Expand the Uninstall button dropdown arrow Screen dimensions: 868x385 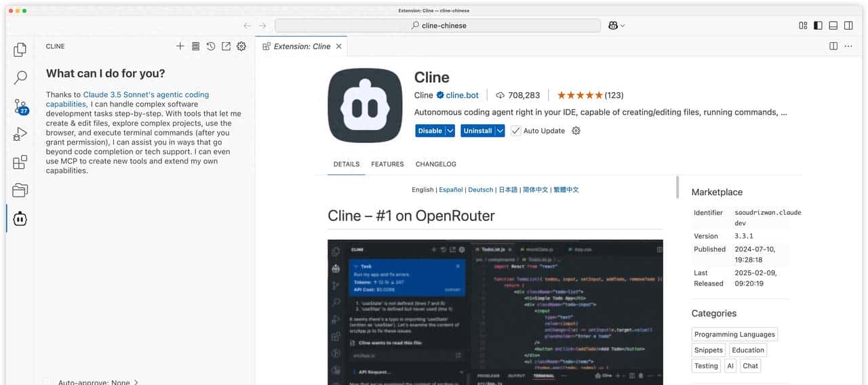(500, 131)
